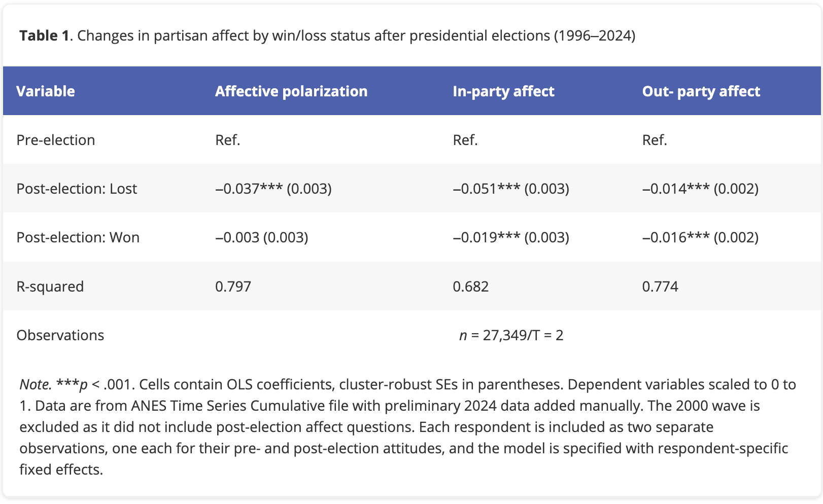Click the "Table 1" bold title label

(x=44, y=35)
